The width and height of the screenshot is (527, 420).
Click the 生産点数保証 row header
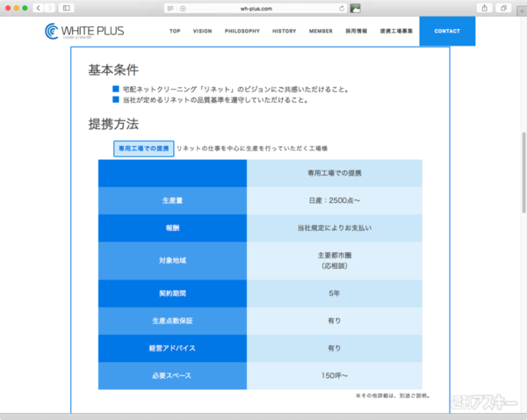pos(172,321)
